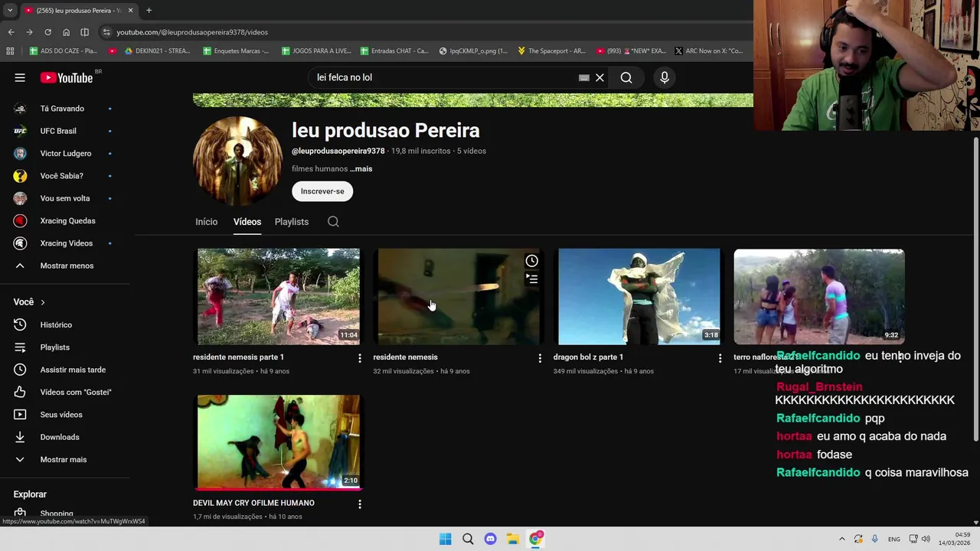Open Windows taskbar search
980x551 pixels.
(468, 539)
